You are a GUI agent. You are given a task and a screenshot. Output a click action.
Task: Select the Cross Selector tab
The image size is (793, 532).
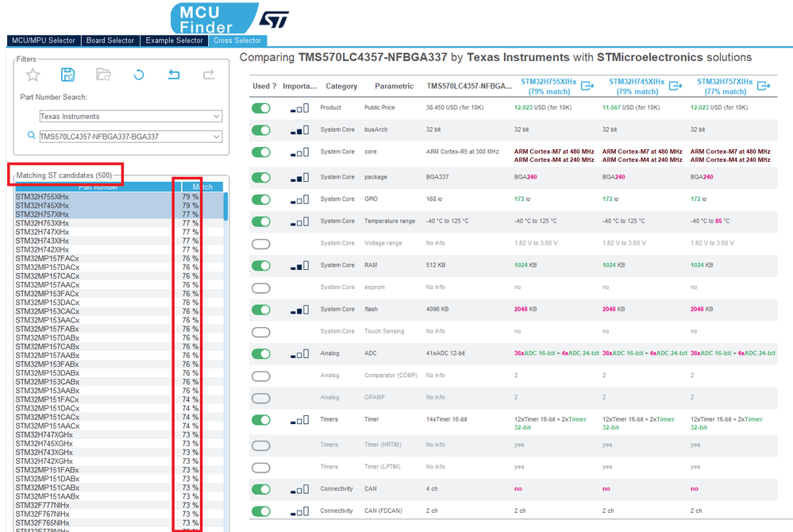(237, 40)
